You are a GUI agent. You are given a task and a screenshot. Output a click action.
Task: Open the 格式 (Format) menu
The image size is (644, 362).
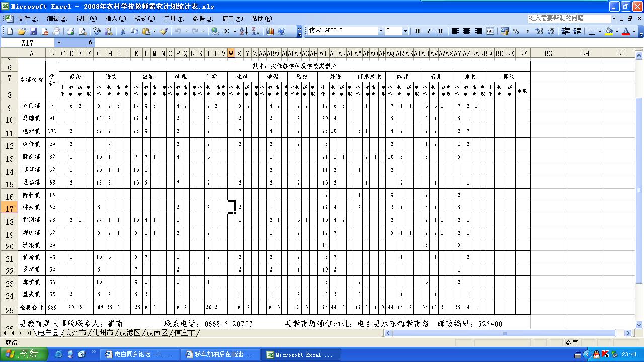pos(144,19)
